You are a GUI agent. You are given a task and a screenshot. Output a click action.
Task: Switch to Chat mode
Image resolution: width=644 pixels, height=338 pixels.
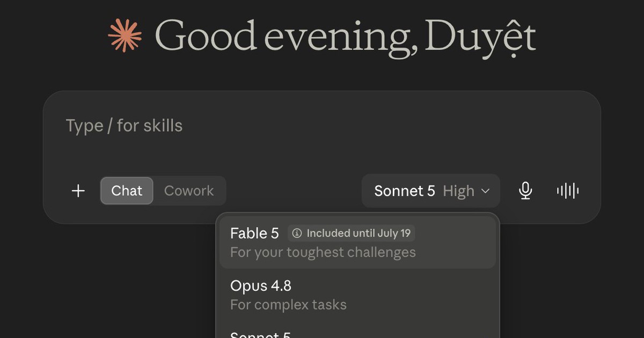[x=127, y=191]
